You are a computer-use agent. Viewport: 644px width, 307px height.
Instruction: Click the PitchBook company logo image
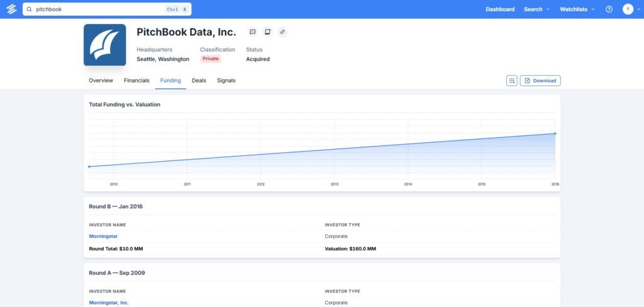(104, 45)
